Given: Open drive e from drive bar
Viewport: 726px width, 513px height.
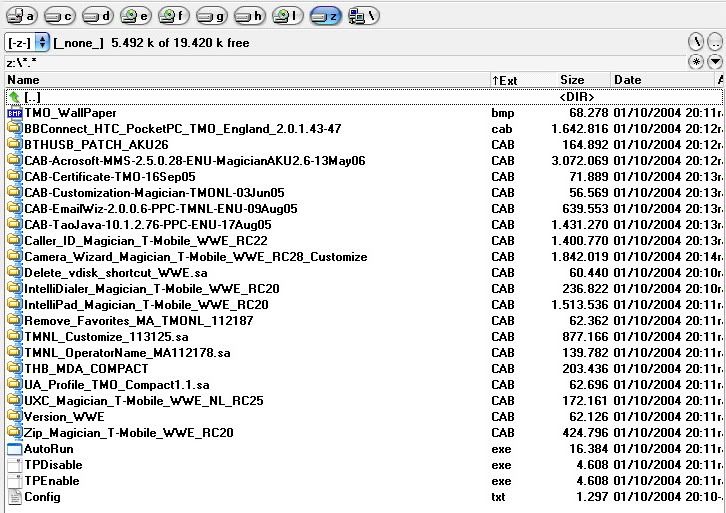Looking at the screenshot, I should click(136, 16).
